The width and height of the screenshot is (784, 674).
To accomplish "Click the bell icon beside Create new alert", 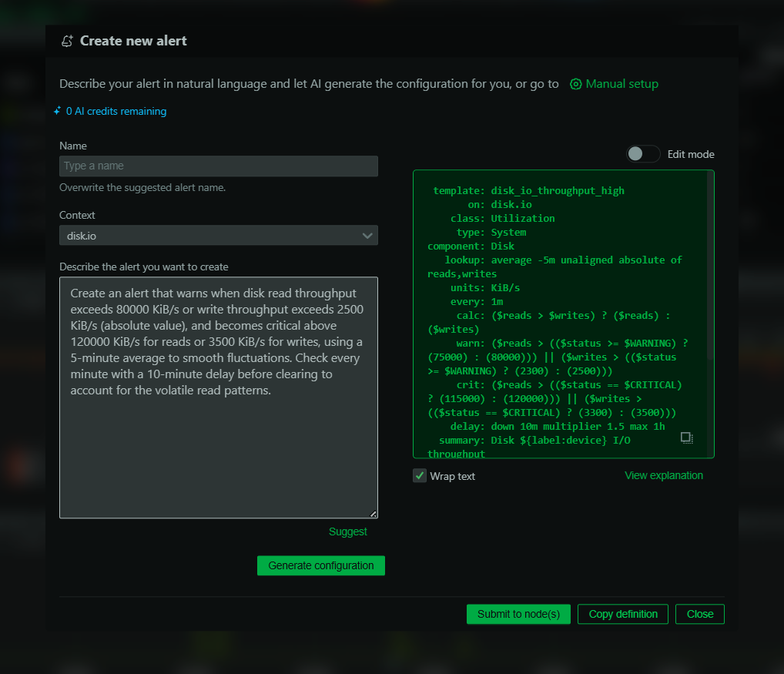I will click(x=66, y=41).
